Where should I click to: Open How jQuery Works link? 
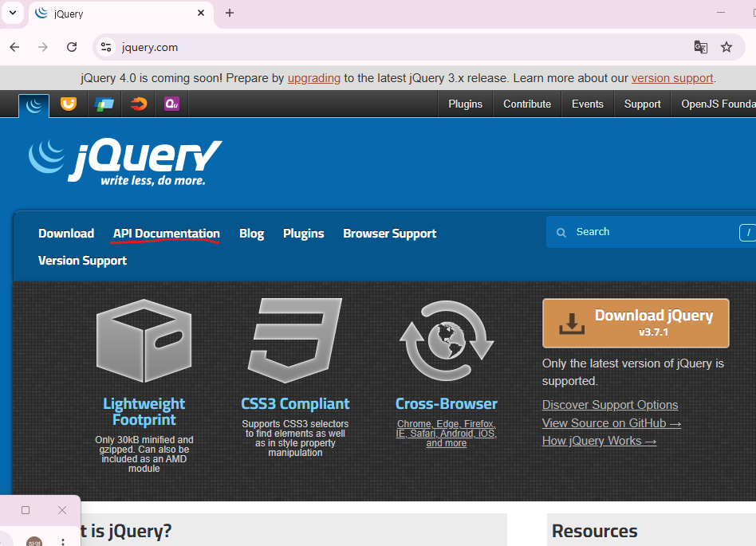[x=599, y=441]
